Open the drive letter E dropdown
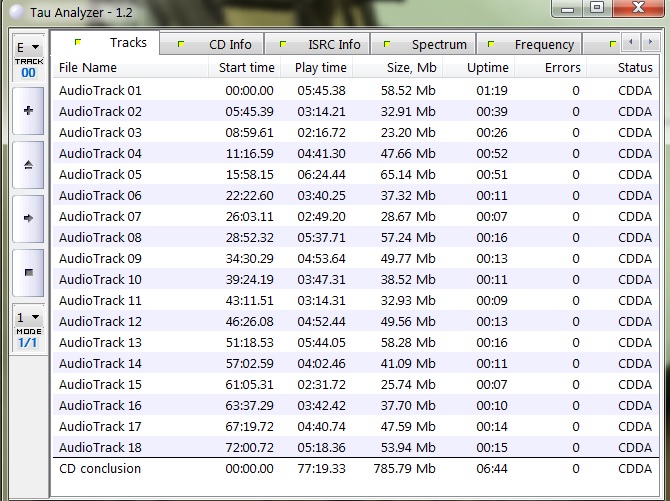Viewport: 670px width, 501px height. pyautogui.click(x=27, y=47)
